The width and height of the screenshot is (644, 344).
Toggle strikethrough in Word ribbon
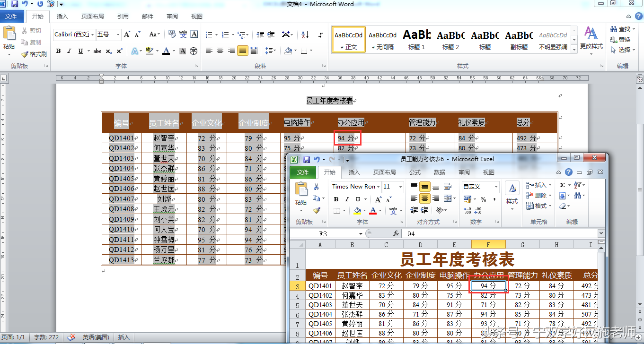(x=97, y=51)
